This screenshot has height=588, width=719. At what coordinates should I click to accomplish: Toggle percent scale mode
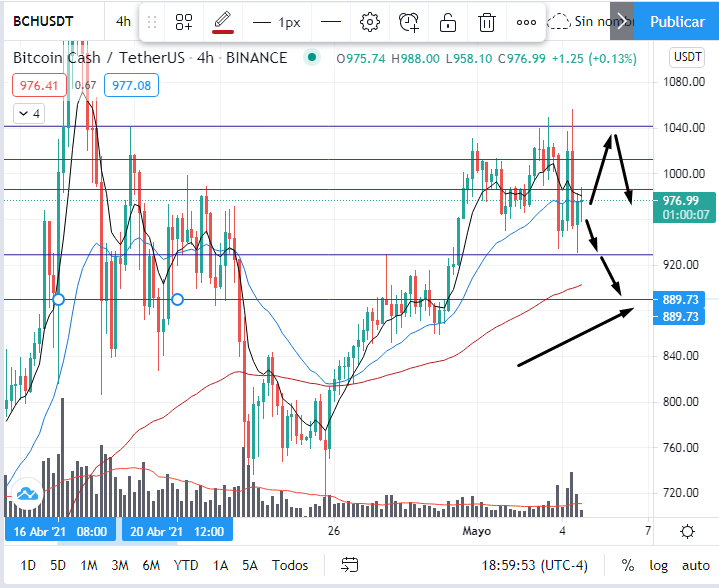click(x=628, y=565)
